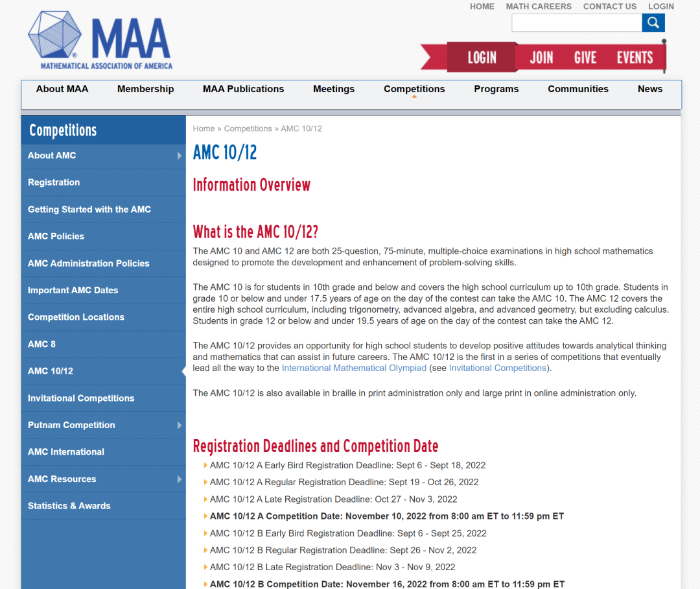Click the Competitions breadcrumb link
The image size is (700, 589).
point(248,128)
